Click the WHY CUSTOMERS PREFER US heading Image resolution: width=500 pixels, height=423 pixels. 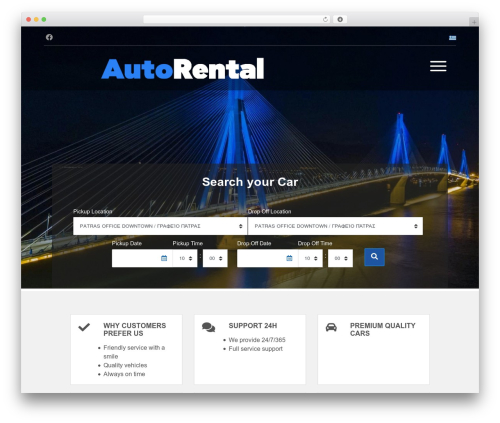135,329
